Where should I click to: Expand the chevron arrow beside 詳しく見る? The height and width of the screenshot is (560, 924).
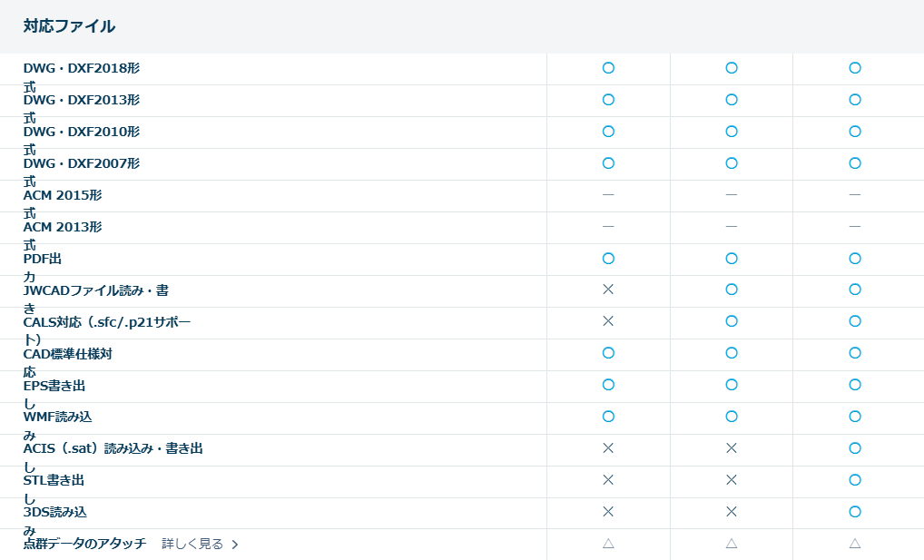click(235, 545)
